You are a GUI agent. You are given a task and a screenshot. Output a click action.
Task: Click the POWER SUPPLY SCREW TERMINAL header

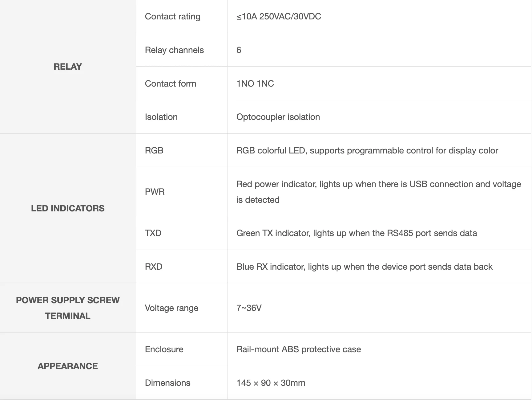pos(68,308)
